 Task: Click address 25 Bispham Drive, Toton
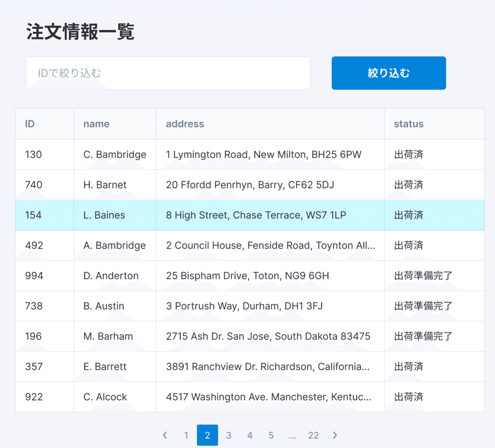247,276
